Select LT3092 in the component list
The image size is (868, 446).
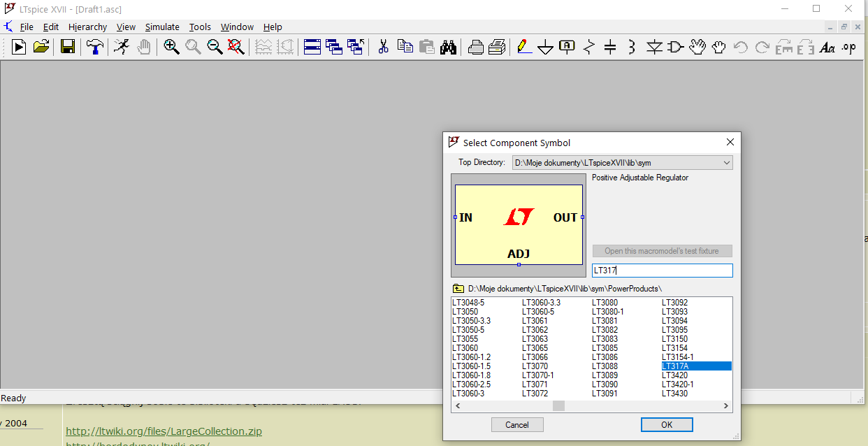(675, 303)
